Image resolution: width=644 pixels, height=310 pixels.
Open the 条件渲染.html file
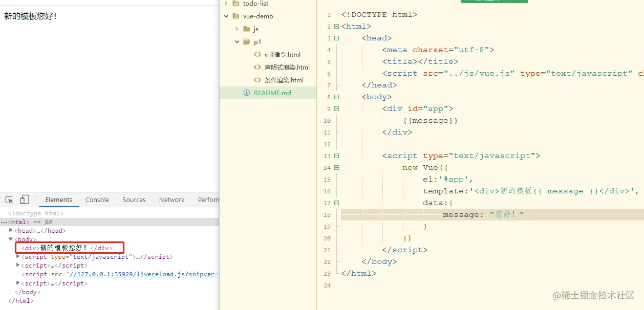pos(284,80)
